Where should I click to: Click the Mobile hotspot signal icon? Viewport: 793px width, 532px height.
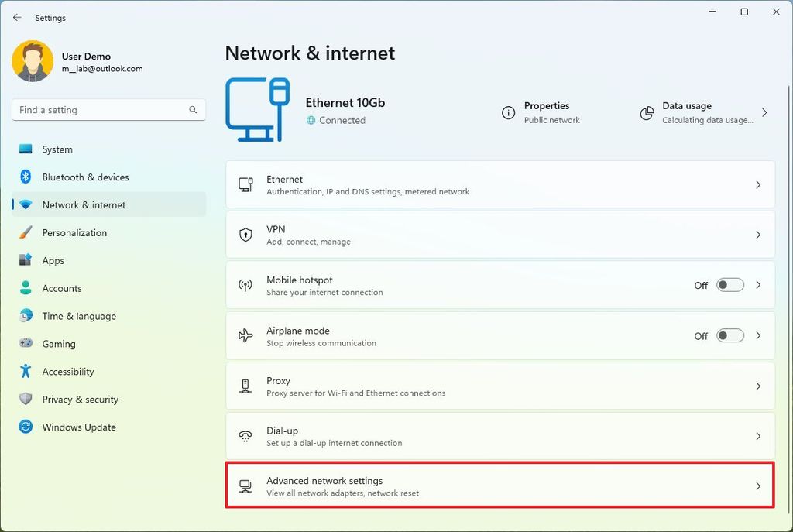click(246, 285)
